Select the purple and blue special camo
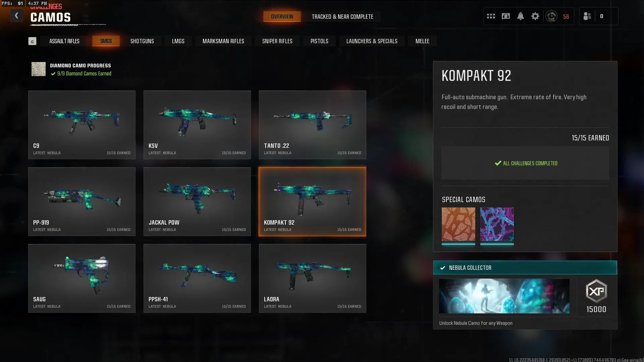 point(497,224)
